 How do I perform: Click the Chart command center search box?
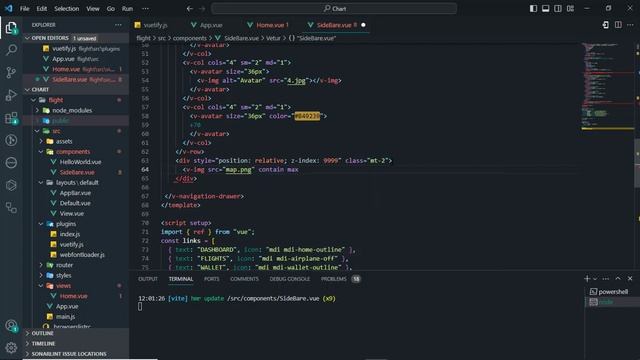(x=334, y=9)
